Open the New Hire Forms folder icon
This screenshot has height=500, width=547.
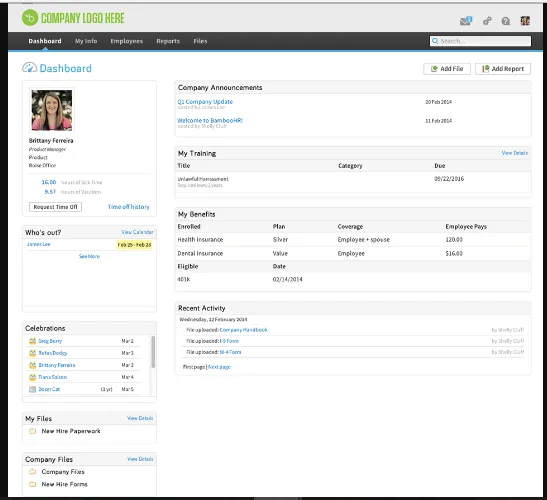32,484
